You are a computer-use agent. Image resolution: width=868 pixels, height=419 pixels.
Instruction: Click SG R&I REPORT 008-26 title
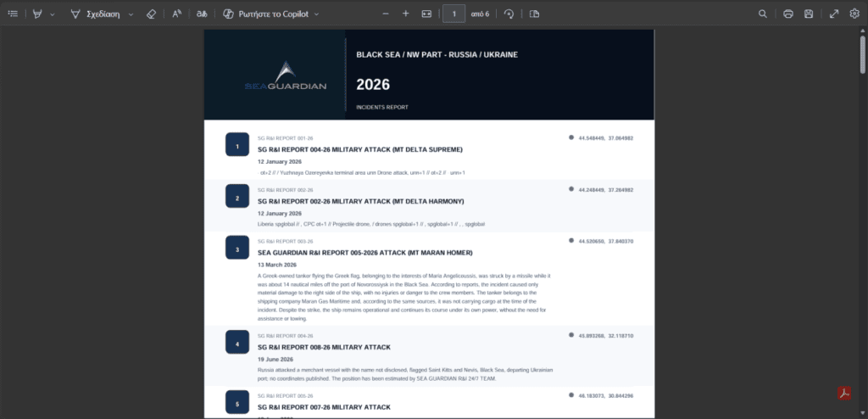(x=324, y=347)
